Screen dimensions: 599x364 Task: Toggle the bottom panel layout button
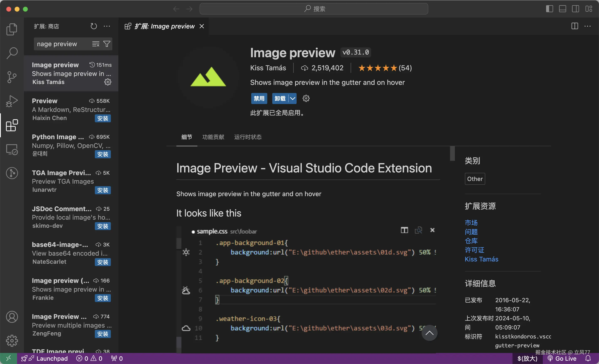coord(563,9)
